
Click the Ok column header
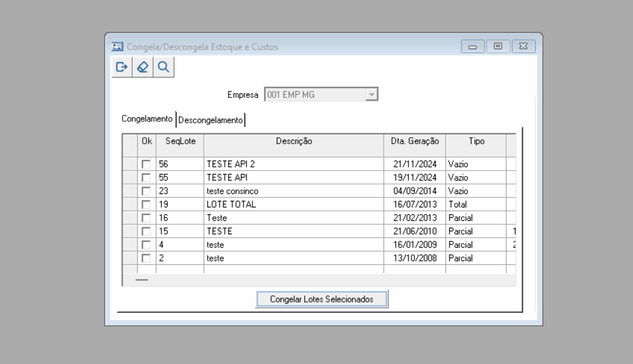coord(147,145)
